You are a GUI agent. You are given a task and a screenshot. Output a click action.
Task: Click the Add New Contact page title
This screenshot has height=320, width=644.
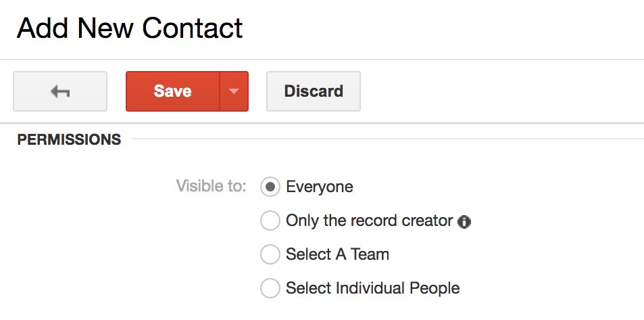(x=130, y=28)
